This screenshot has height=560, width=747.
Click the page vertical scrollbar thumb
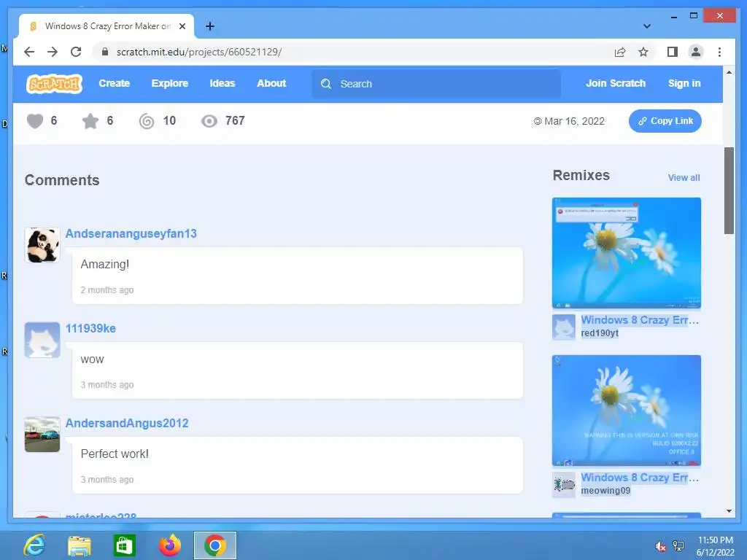[x=729, y=190]
